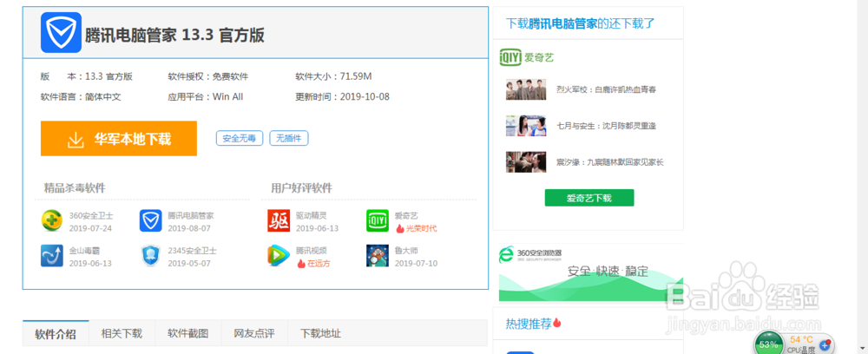
Task: Click the 安全无毒 badge
Action: coord(240,138)
